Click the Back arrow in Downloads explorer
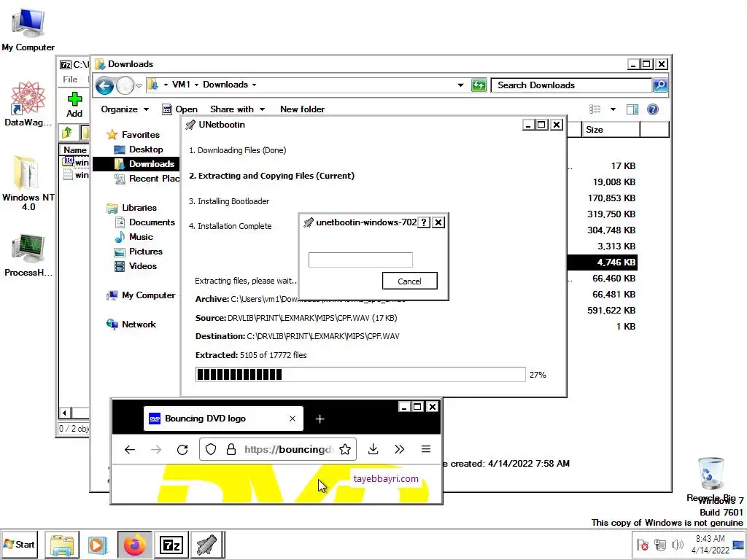This screenshot has width=747, height=560. click(105, 86)
